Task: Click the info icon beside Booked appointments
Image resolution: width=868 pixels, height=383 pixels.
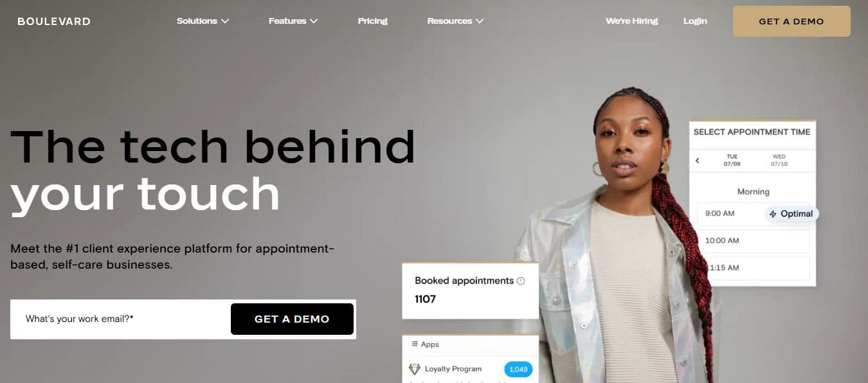Action: 521,281
